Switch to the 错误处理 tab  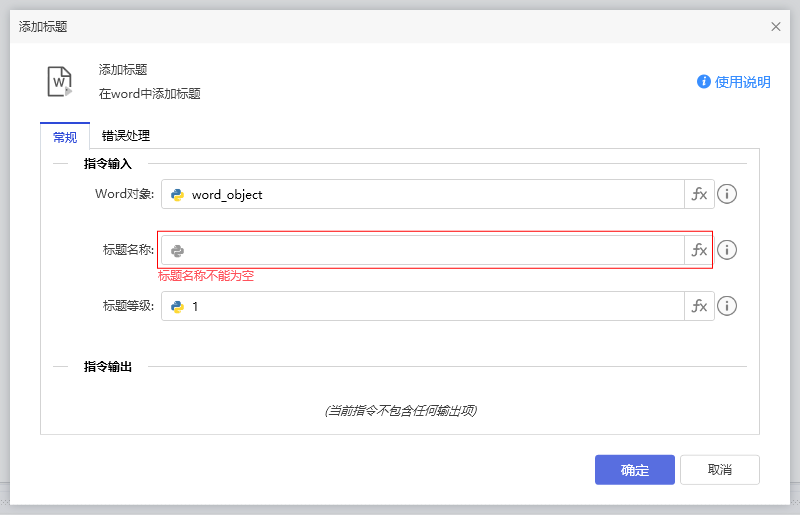[126, 136]
